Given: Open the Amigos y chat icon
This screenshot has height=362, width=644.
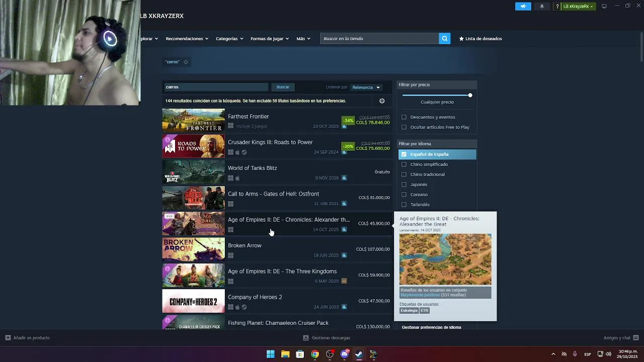Looking at the screenshot, I should coord(636,338).
